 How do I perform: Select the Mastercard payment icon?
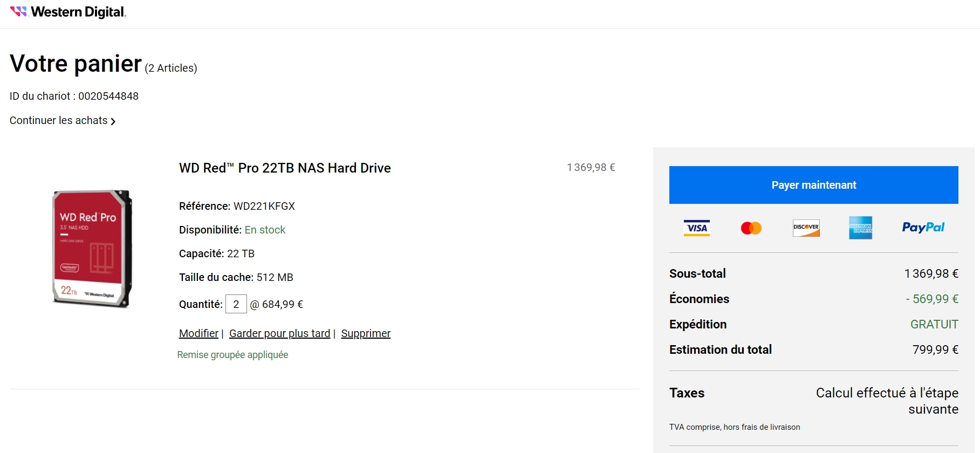pos(751,228)
